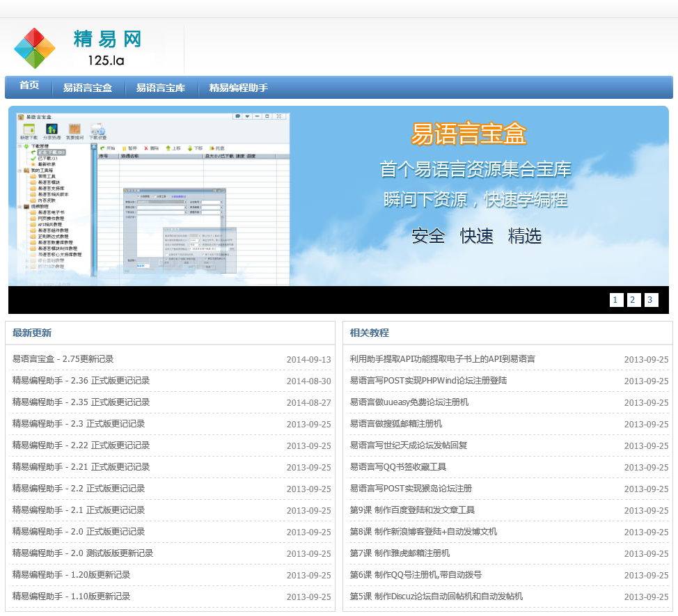
Task: Click the 最新更新 section heading
Action: point(31,333)
